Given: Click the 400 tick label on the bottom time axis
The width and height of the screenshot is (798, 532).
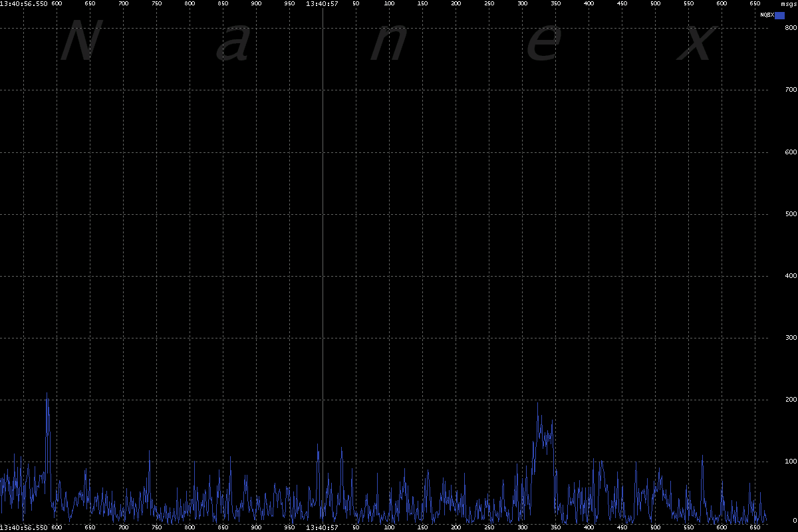Looking at the screenshot, I should [589, 527].
